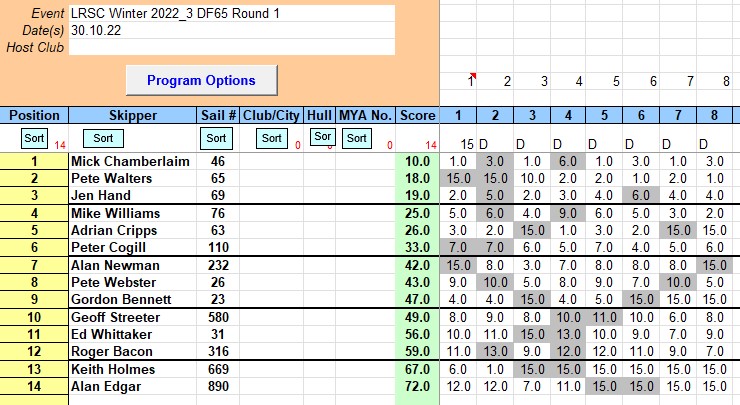Click the Sort button under Sail #
The width and height of the screenshot is (740, 405).
218,138
